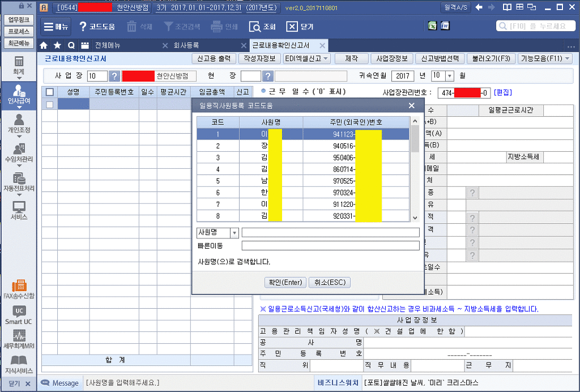Confirm with 확인(Enter) button
This screenshot has width=580, height=392.
pos(285,283)
